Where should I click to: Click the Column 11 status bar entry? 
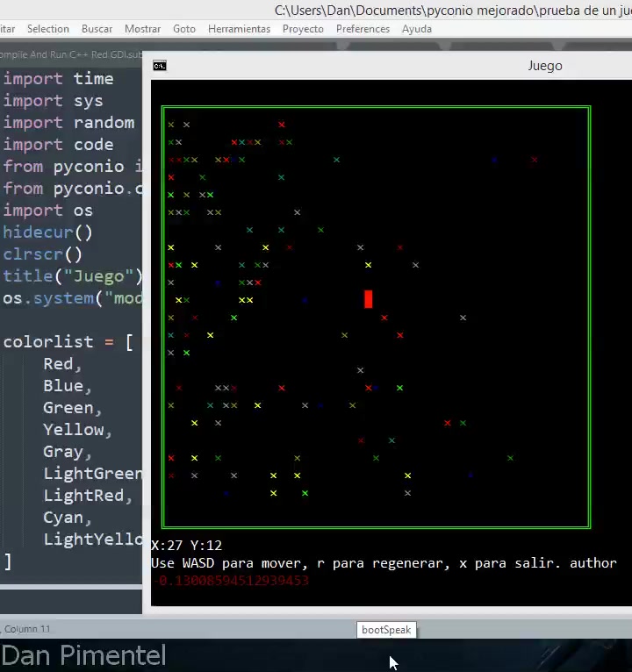tap(27, 629)
